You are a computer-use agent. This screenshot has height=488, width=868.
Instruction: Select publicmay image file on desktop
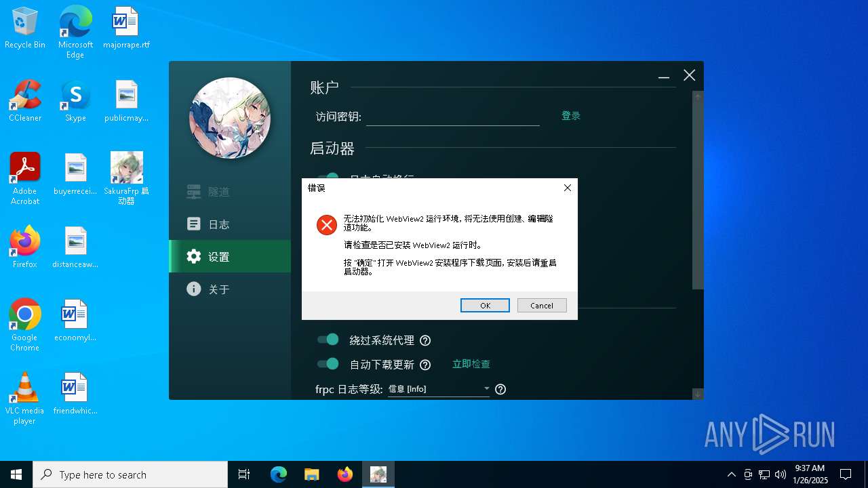pos(126,101)
